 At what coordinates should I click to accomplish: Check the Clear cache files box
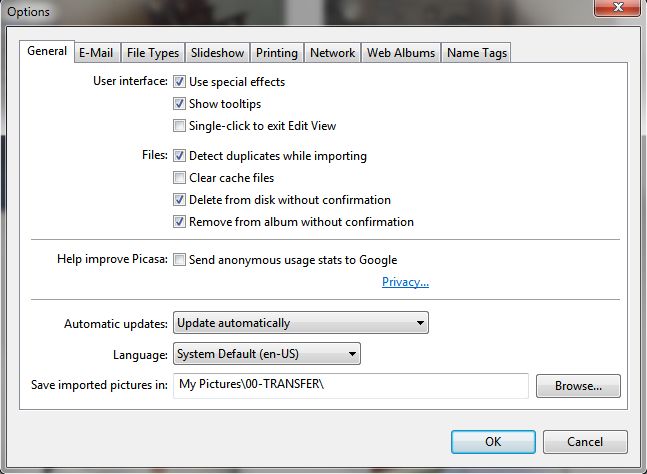179,178
